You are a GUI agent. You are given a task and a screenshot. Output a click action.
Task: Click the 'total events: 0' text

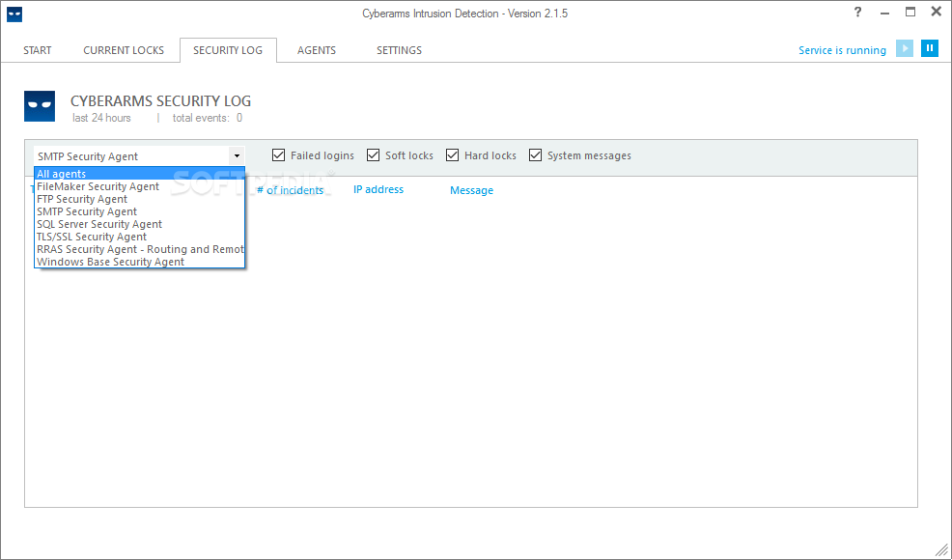pos(208,118)
